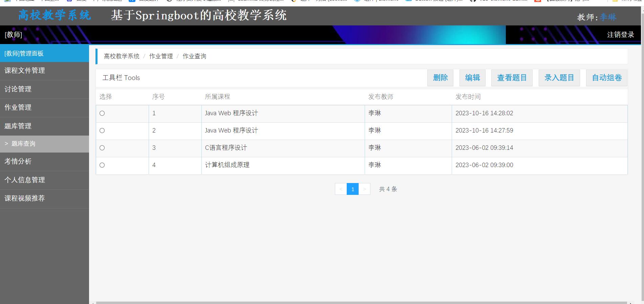644x304 pixels.
Task: Open 课程文件管理 in sidebar
Action: [44, 71]
